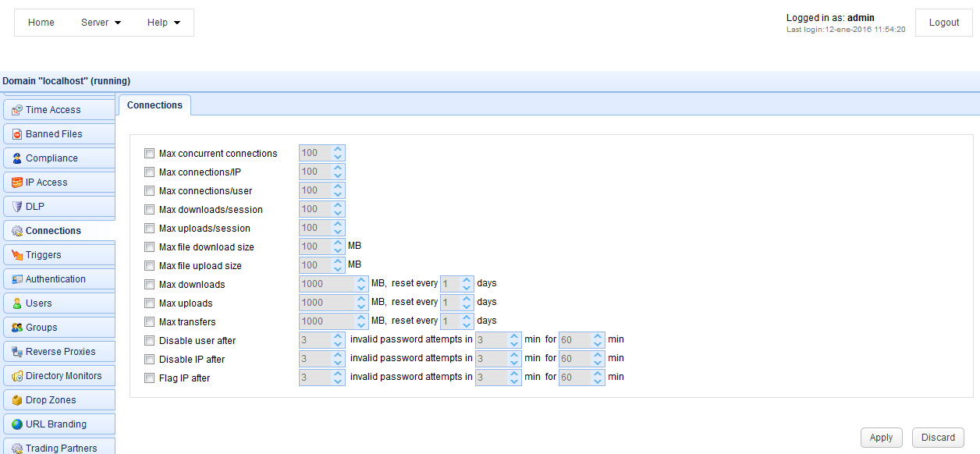Screen dimensions: 980x454
Task: Select the Reverse Proxies icon
Action: click(16, 351)
